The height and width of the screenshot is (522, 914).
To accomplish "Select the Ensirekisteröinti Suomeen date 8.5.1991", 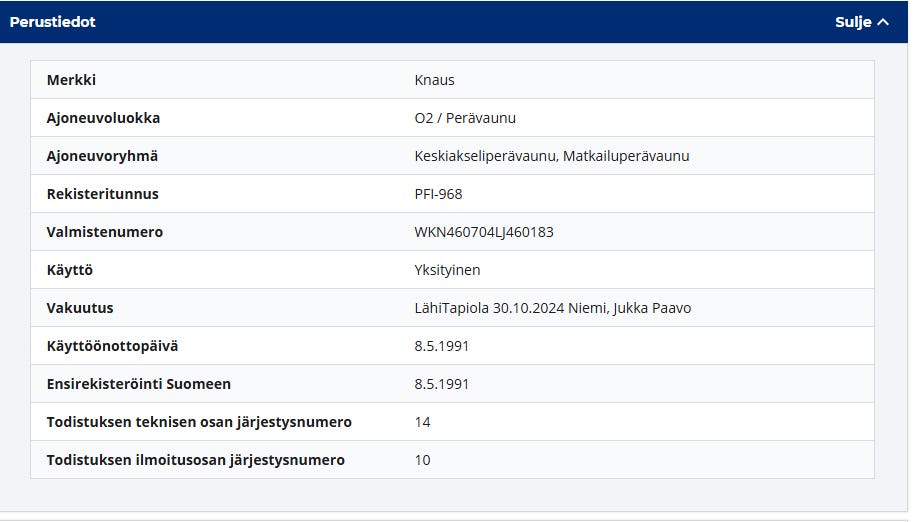I will (442, 384).
